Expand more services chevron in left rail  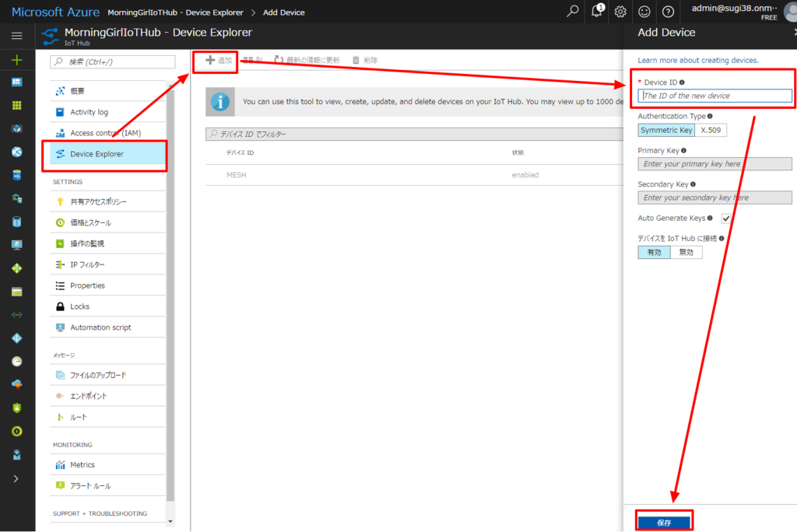point(16,478)
